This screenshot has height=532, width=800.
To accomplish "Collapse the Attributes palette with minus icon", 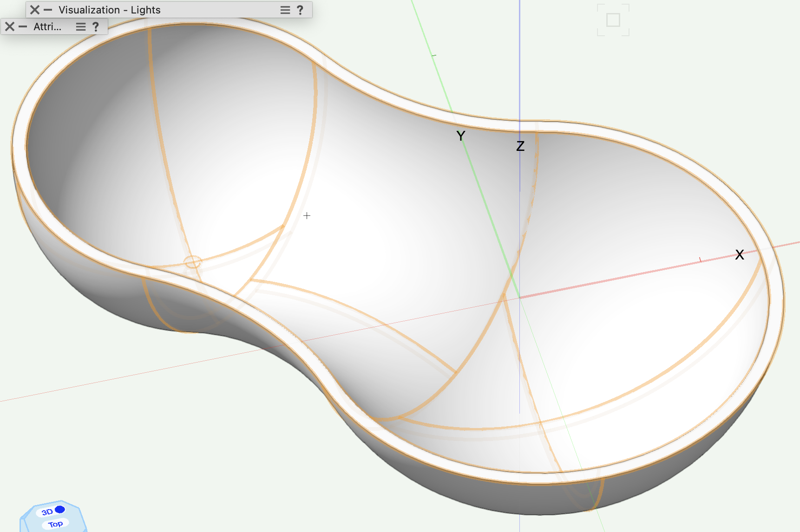I will click(x=23, y=27).
